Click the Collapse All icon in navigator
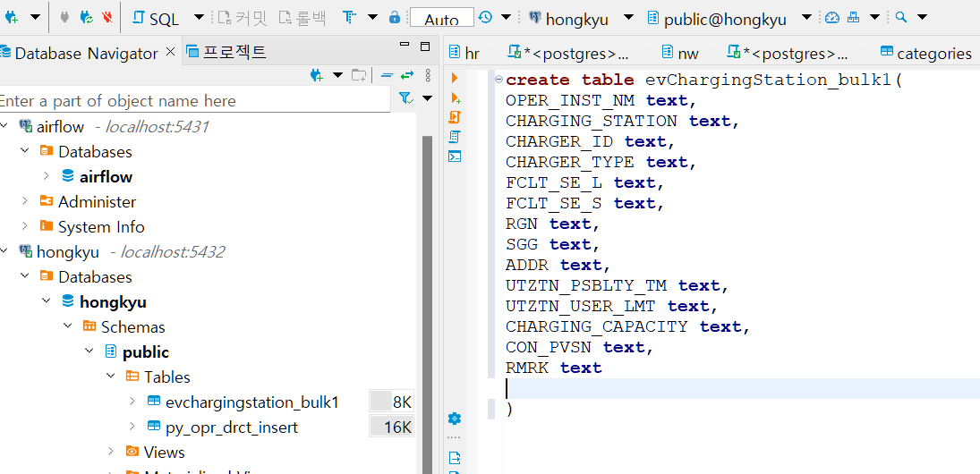Image resolution: width=980 pixels, height=474 pixels. click(x=387, y=75)
